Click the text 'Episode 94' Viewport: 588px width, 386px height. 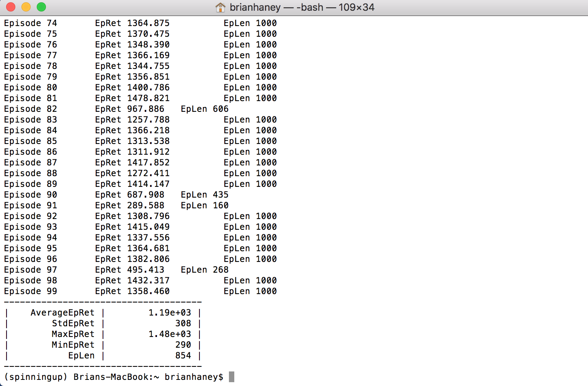(x=31, y=237)
